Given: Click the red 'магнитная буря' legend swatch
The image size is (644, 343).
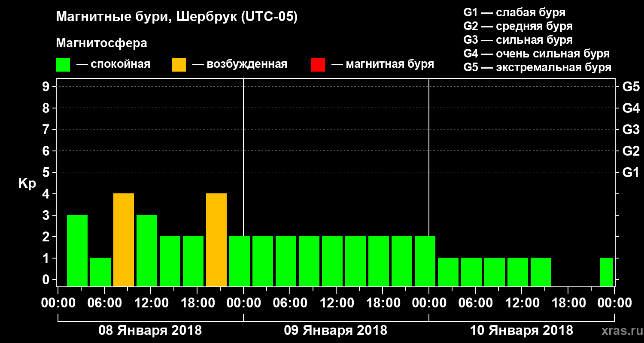Looking at the screenshot, I should pos(318,65).
